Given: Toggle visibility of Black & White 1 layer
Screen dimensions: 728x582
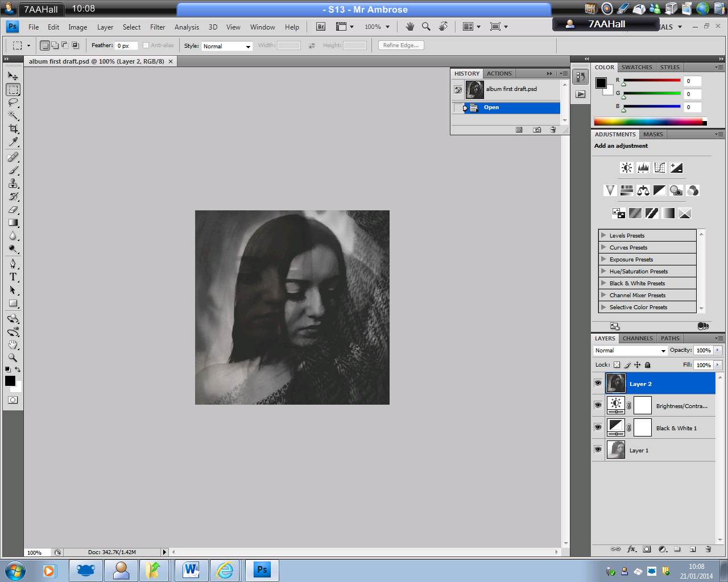Looking at the screenshot, I should tap(598, 427).
